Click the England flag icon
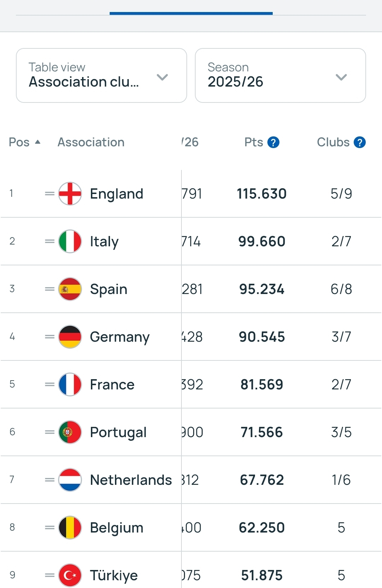The image size is (382, 588). point(70,194)
